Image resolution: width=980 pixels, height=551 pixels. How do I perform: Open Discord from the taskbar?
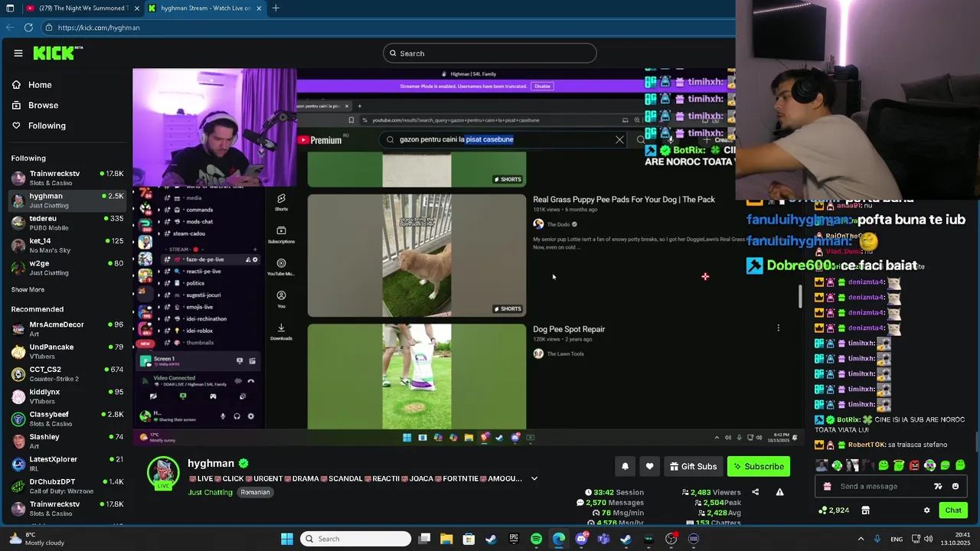pyautogui.click(x=581, y=539)
